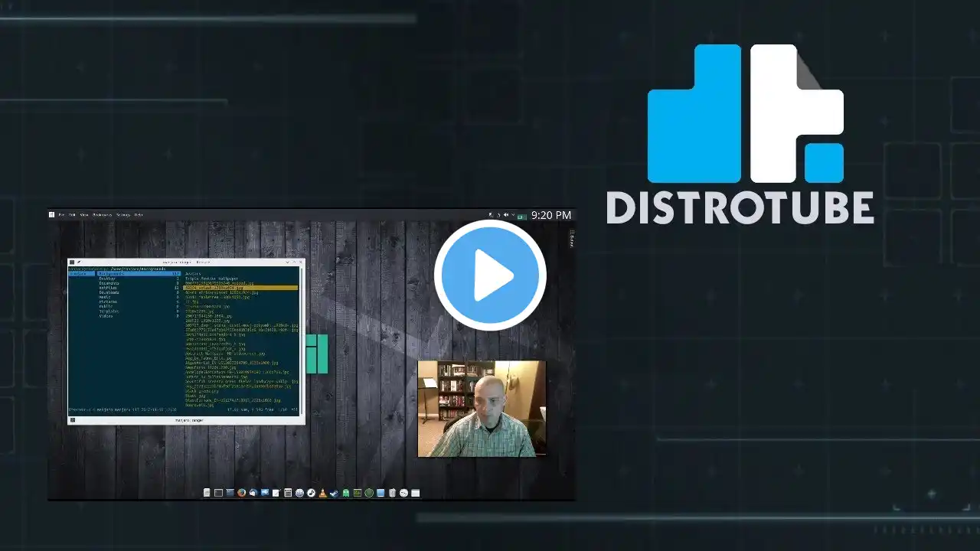Image resolution: width=980 pixels, height=551 pixels.
Task: Play the DistroTube video
Action: [490, 275]
